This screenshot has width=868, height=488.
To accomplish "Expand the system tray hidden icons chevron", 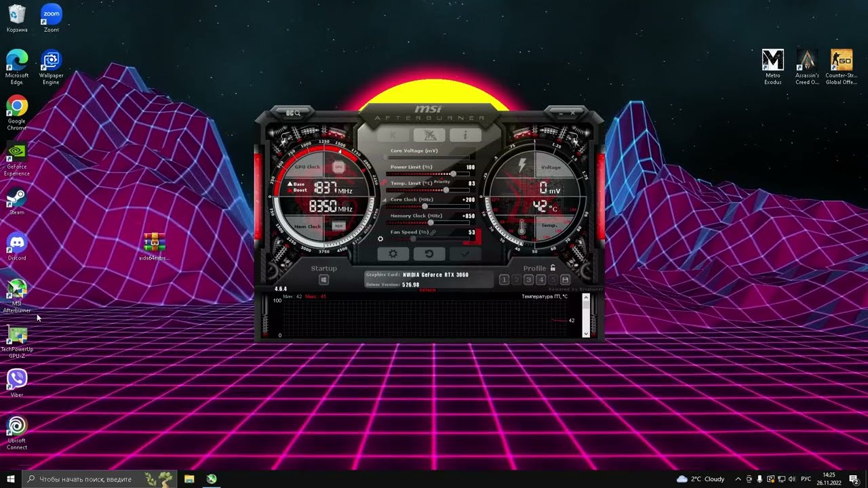I will (738, 479).
